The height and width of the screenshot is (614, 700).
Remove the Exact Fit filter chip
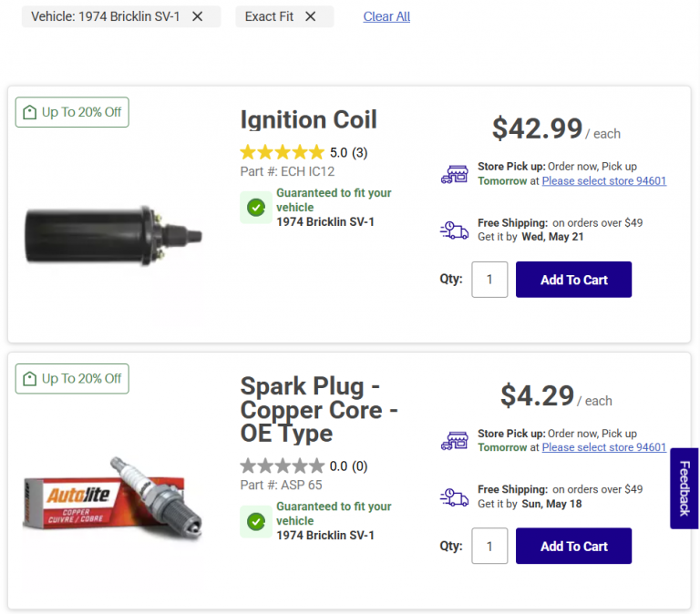pos(311,16)
